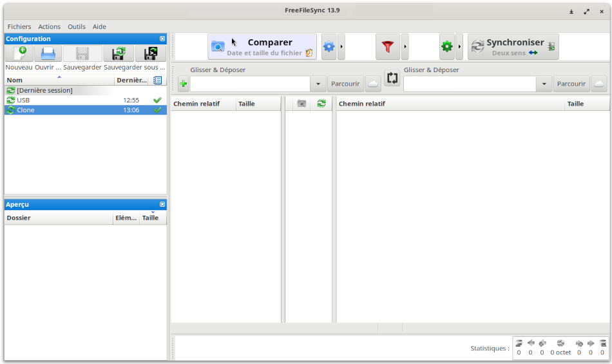Viewport: 612px width, 364px height.
Task: Click left folder path input
Action: 250,84
